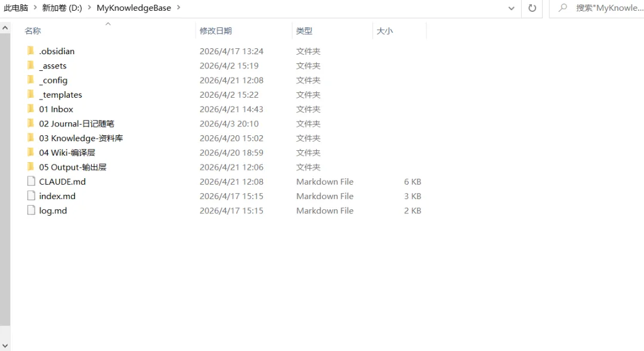The width and height of the screenshot is (644, 351).
Task: Select the _config folder icon
Action: click(31, 80)
